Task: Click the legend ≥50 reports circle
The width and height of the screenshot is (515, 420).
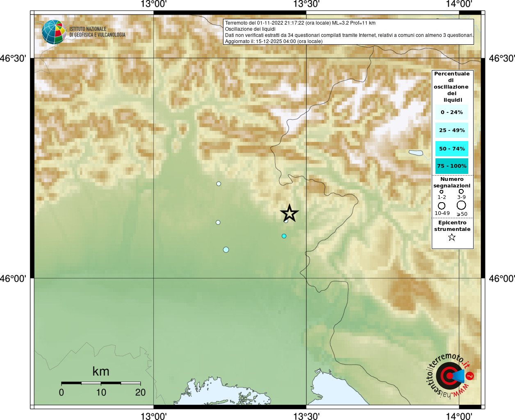Action: click(x=461, y=205)
